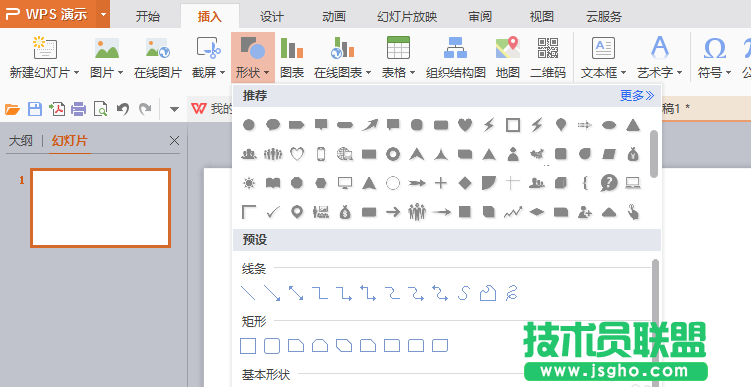751x387 pixels.
Task: Expand the 在线图表 dropdown arrow
Action: (368, 73)
